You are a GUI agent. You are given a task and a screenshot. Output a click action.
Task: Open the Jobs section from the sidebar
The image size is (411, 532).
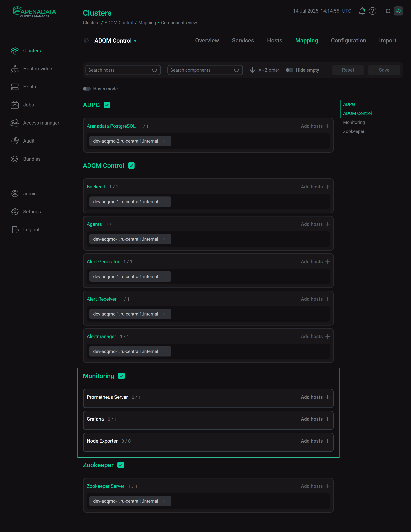[28, 105]
